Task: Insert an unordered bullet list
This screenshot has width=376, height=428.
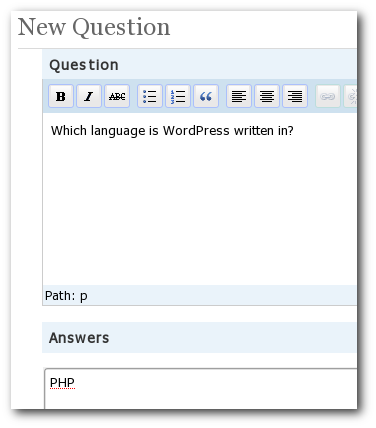Action: coord(150,96)
